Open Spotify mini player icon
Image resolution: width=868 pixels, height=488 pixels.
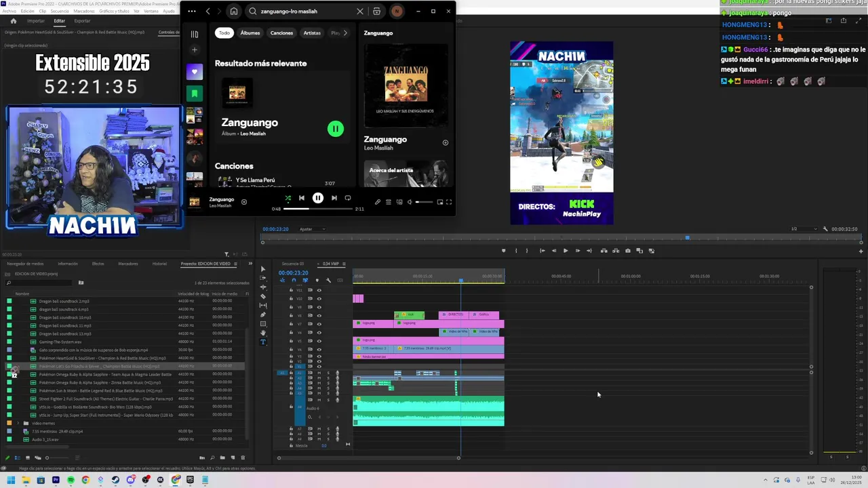[439, 202]
